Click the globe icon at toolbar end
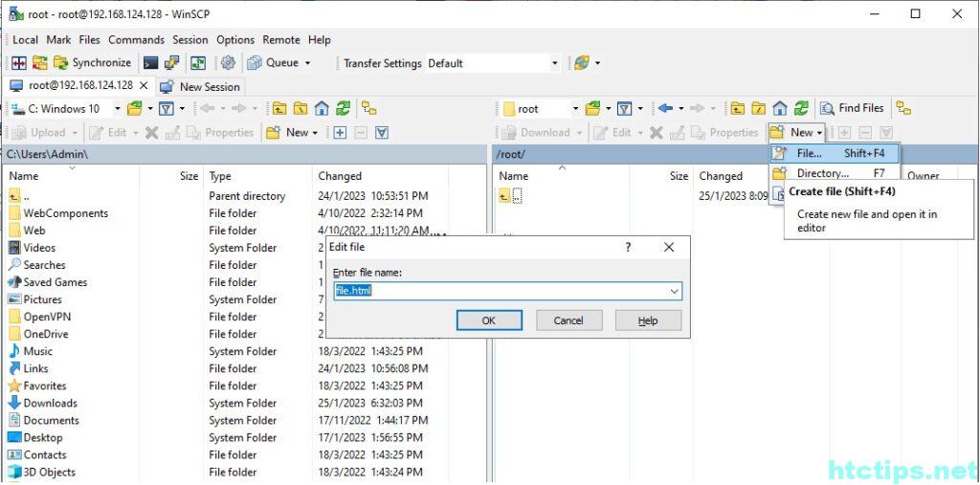The height and width of the screenshot is (485, 980). tap(581, 63)
